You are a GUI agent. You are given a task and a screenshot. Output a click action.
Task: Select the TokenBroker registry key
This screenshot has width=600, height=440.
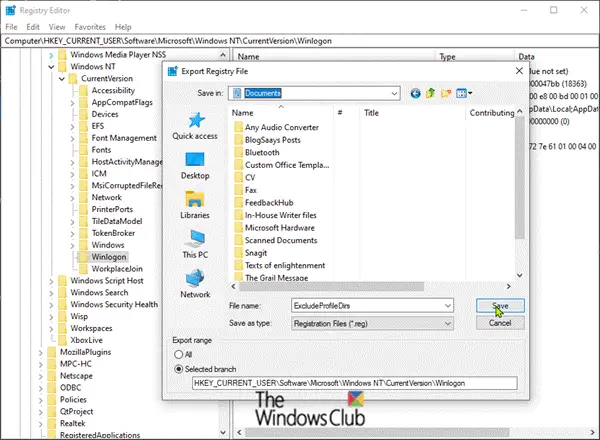click(x=113, y=233)
